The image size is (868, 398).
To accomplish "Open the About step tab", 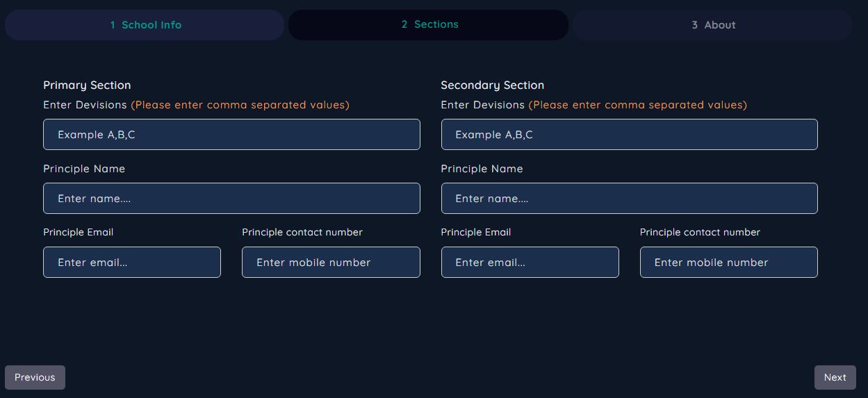I will [x=712, y=25].
